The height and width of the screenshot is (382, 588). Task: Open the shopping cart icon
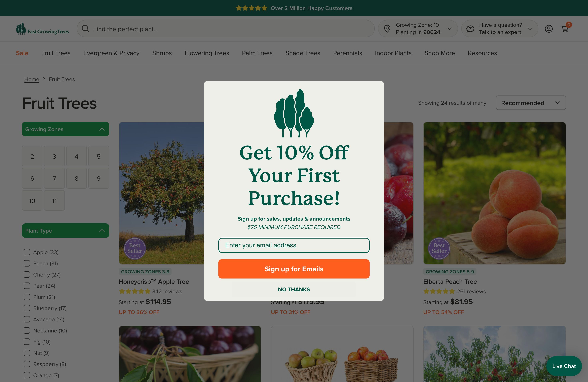tap(565, 29)
